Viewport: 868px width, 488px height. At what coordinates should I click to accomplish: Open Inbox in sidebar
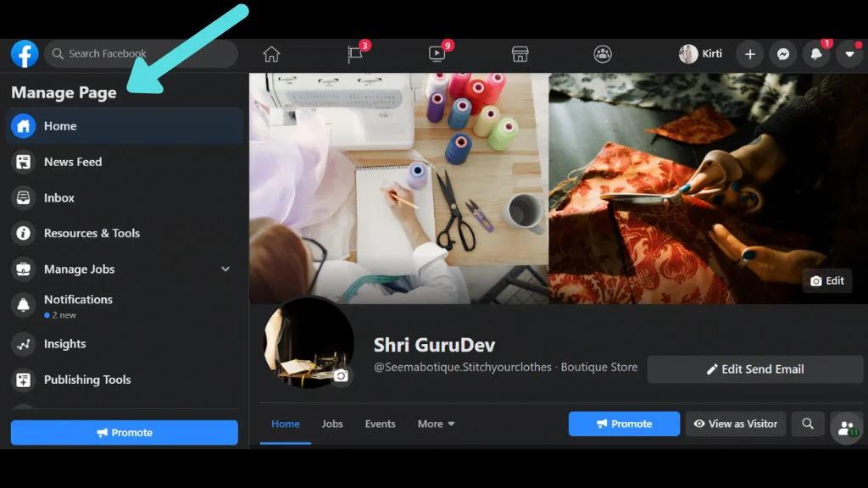click(125, 197)
